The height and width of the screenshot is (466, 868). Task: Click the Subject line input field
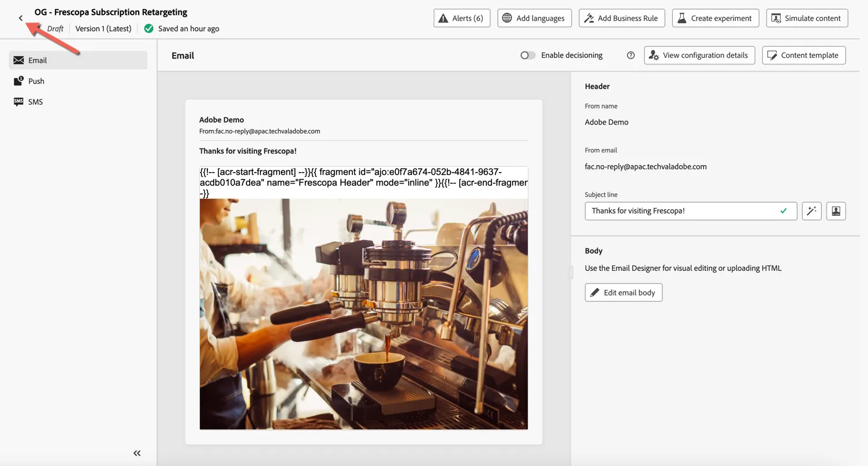click(x=691, y=211)
